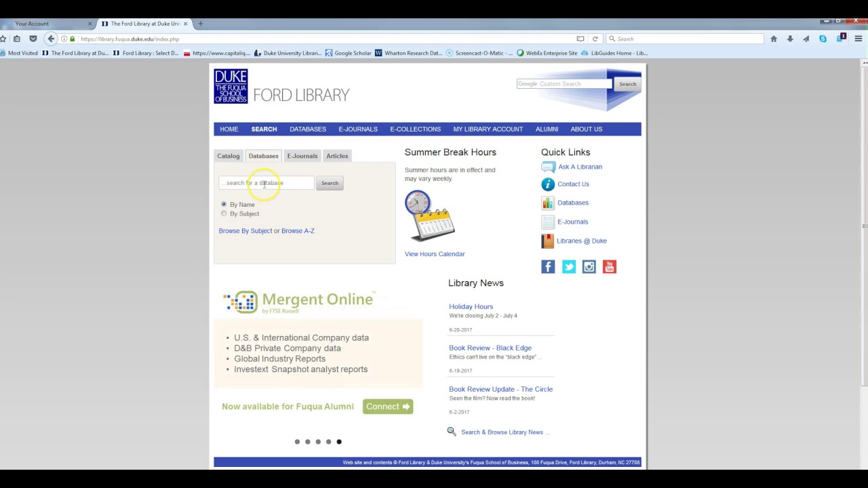
Task: Open the SEARCH navigation menu
Action: click(264, 129)
